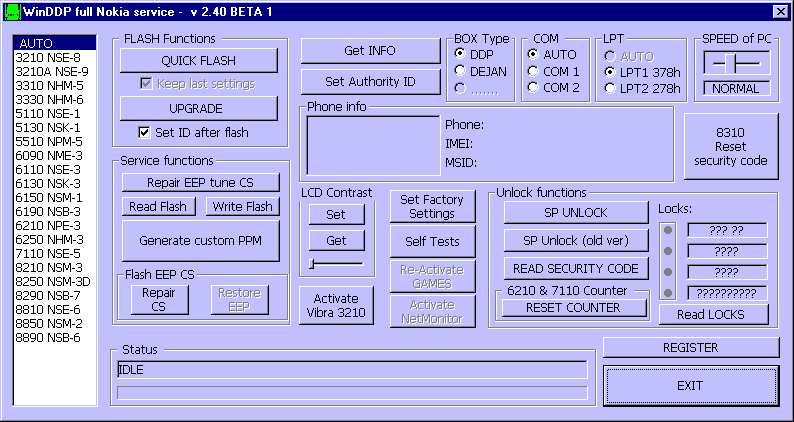
Task: Adjust the SPEED of PC slider
Action: coord(728,63)
